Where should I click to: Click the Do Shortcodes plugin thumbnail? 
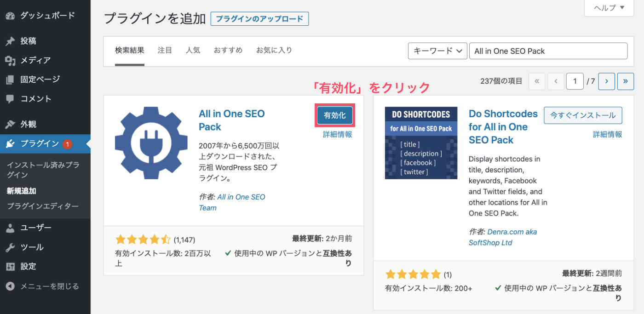pos(421,143)
